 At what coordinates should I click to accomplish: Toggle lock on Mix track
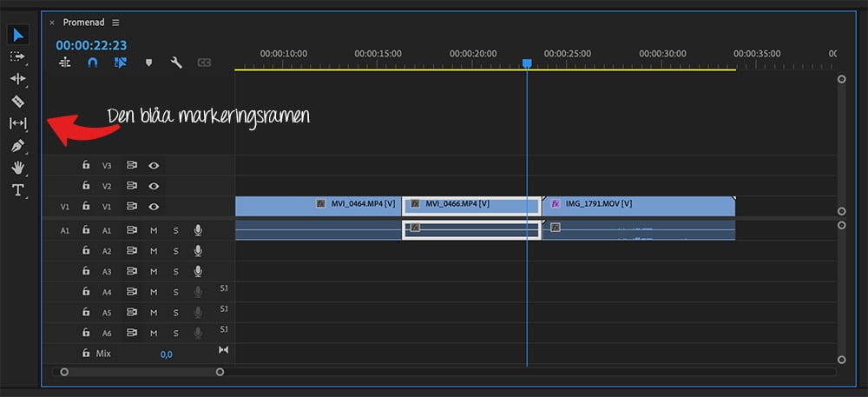pyautogui.click(x=86, y=353)
